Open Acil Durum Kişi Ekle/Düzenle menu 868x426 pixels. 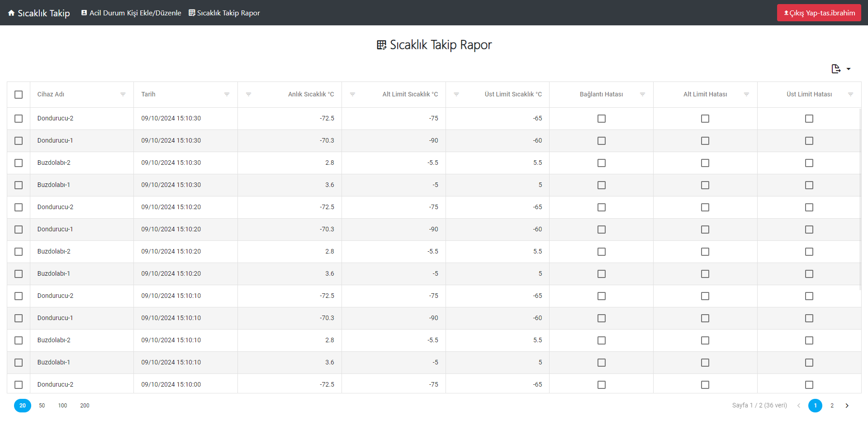click(x=131, y=13)
